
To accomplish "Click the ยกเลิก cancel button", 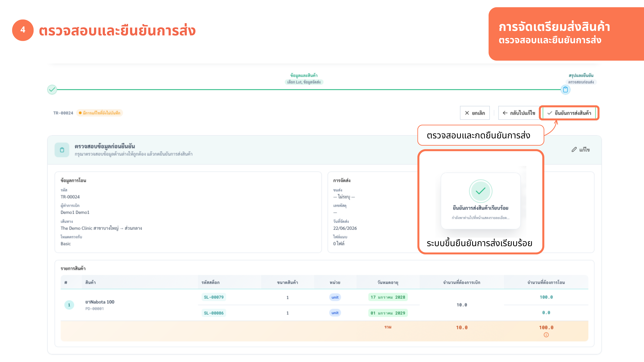I will (475, 113).
